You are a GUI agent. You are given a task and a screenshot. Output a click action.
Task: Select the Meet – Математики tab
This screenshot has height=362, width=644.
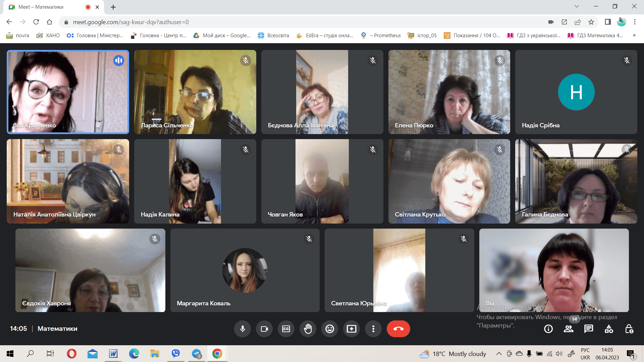pyautogui.click(x=54, y=7)
